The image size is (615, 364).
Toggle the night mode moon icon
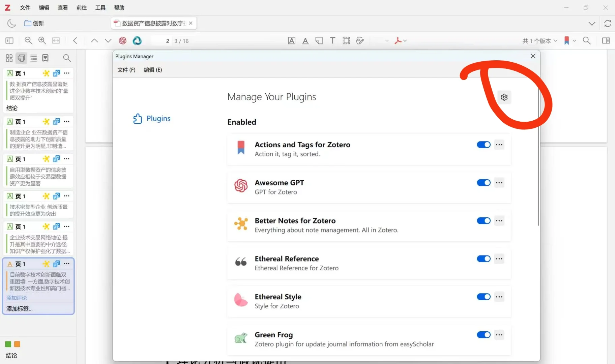click(11, 23)
